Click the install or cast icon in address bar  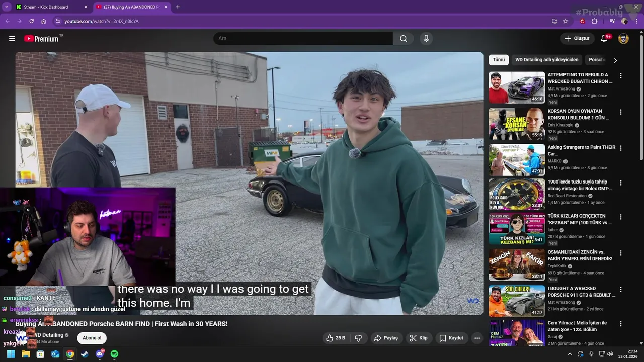click(x=554, y=21)
